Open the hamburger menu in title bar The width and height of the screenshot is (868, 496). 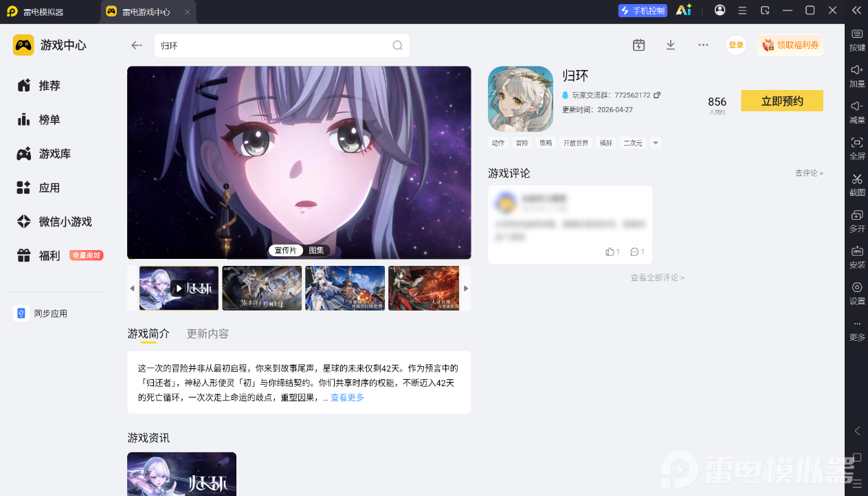[x=742, y=10]
